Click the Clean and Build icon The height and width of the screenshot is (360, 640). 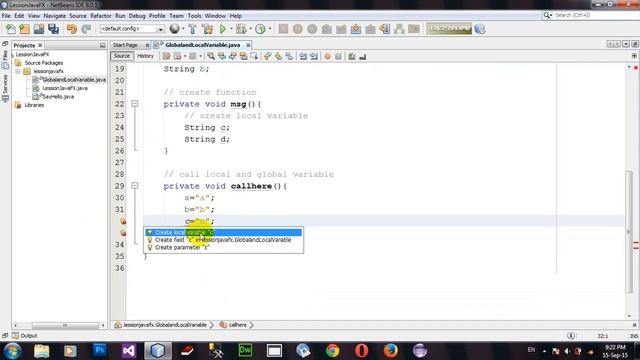pos(207,29)
